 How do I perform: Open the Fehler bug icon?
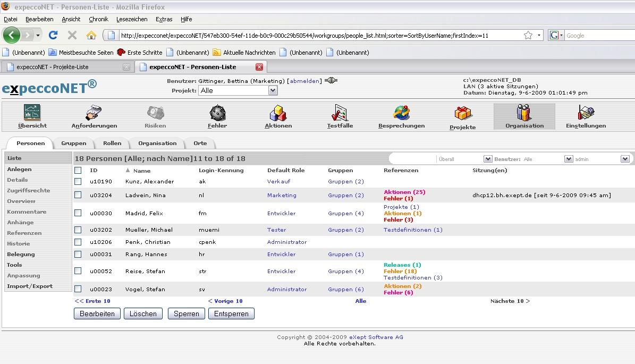click(217, 113)
